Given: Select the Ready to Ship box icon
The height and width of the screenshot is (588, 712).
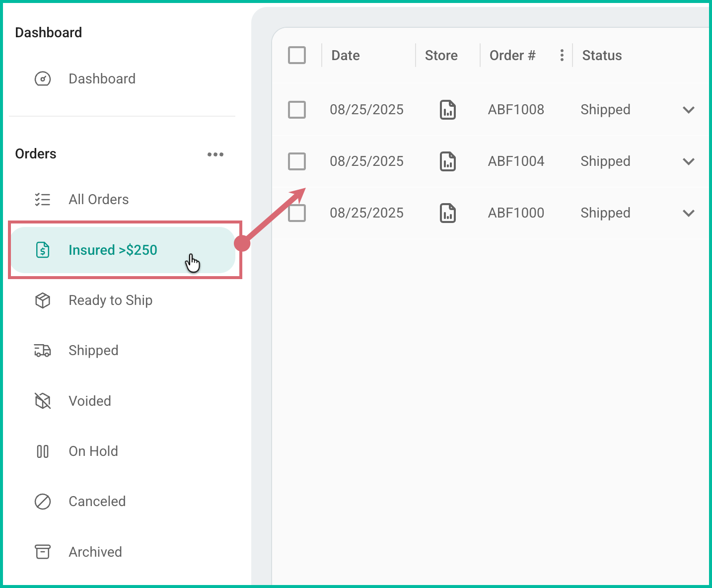Looking at the screenshot, I should (x=43, y=300).
